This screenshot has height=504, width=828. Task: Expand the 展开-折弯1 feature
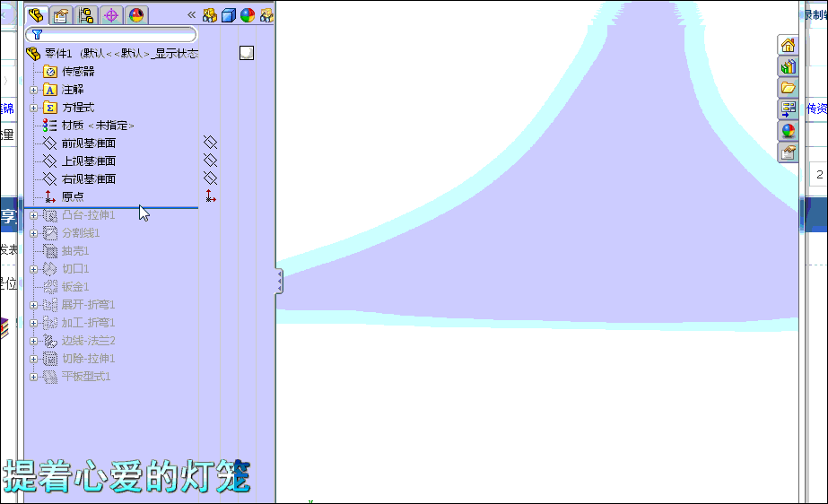[33, 305]
